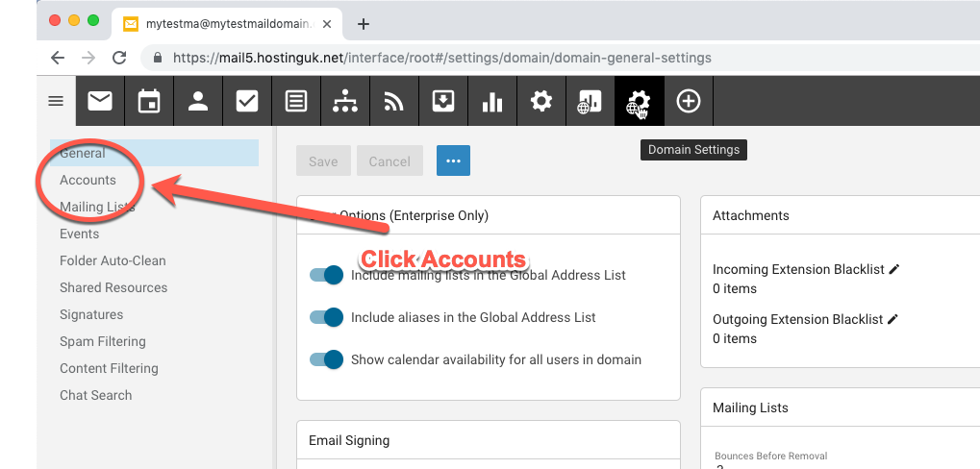Open the Calendar icon in toolbar

click(x=149, y=101)
